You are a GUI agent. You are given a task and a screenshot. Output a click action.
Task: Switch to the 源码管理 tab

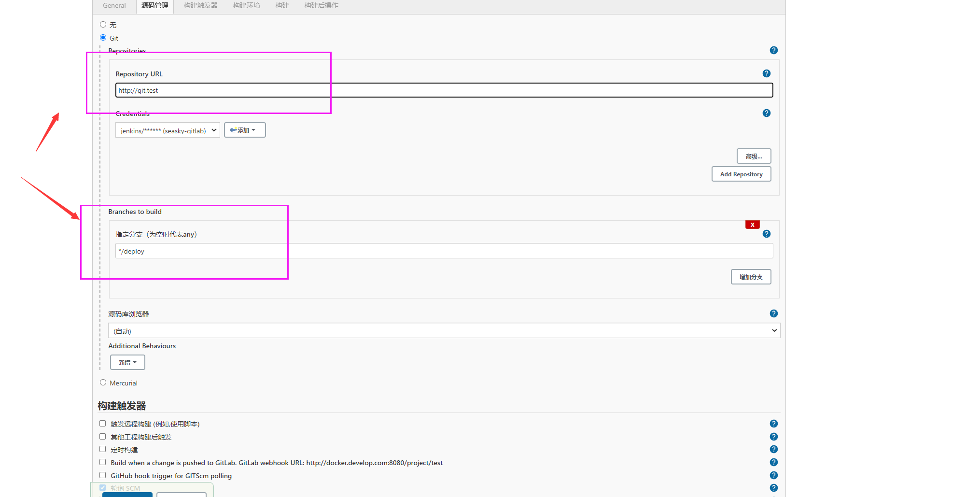coord(155,6)
